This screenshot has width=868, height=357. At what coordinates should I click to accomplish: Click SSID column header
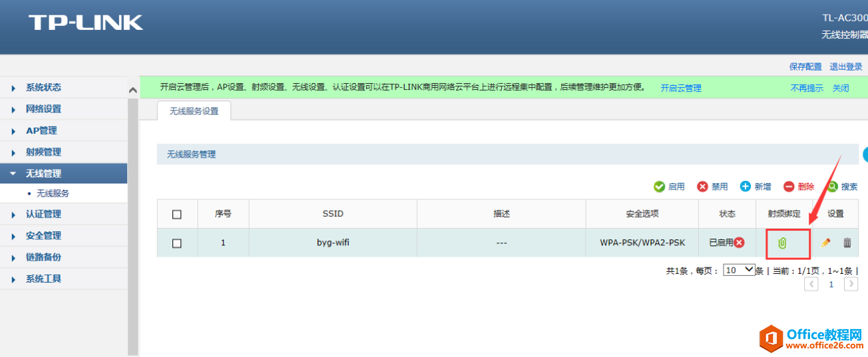tap(333, 213)
